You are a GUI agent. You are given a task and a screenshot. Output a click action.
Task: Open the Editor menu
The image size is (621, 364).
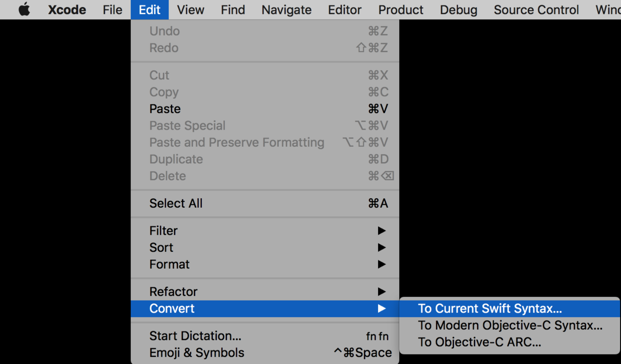click(x=345, y=10)
